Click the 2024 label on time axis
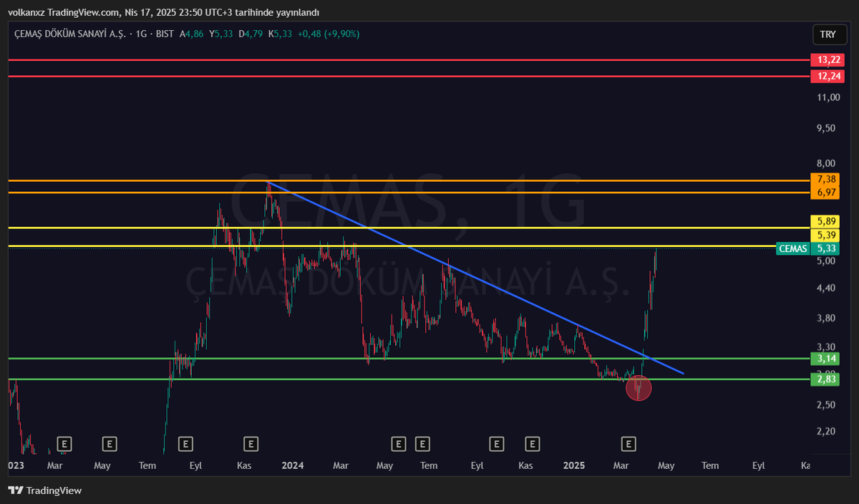 293,465
